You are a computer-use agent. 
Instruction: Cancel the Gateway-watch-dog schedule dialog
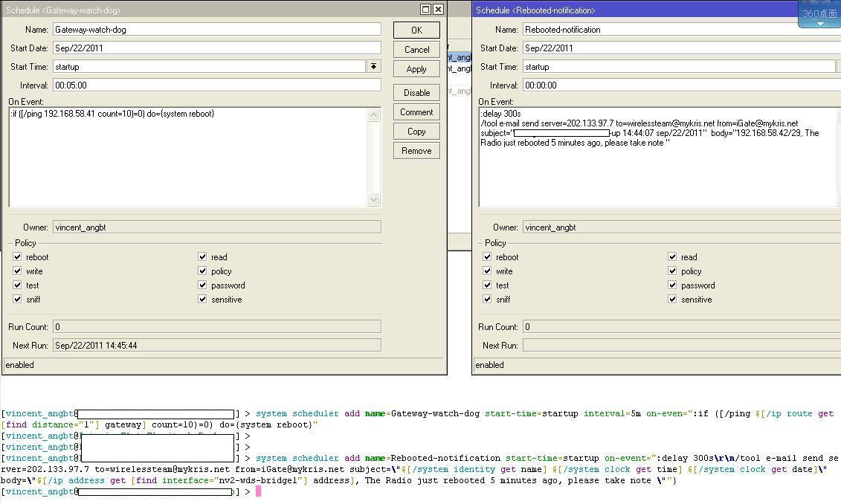416,49
